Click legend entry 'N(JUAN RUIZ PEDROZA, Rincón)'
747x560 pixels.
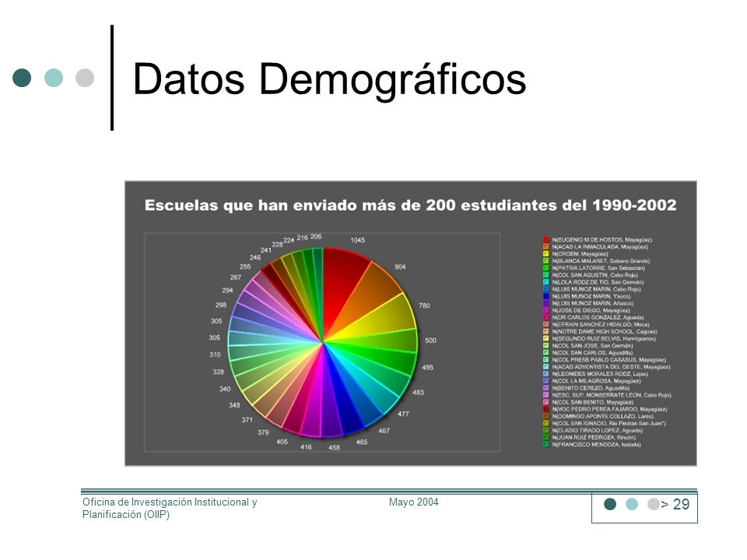tap(594, 438)
